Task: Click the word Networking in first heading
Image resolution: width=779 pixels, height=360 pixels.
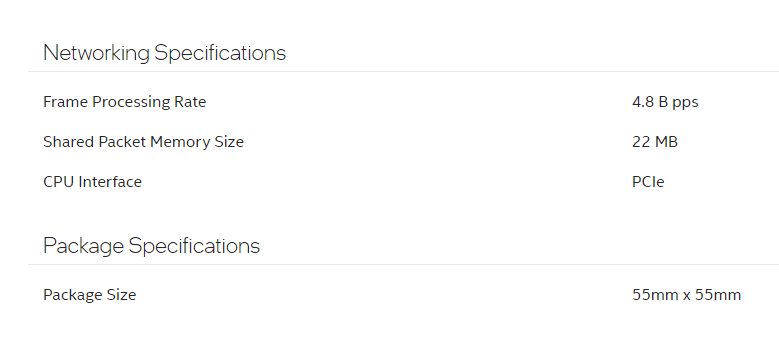Action: [96, 53]
